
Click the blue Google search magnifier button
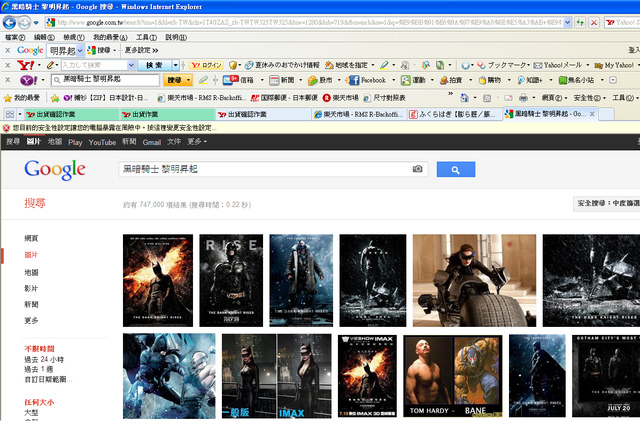pyautogui.click(x=456, y=169)
